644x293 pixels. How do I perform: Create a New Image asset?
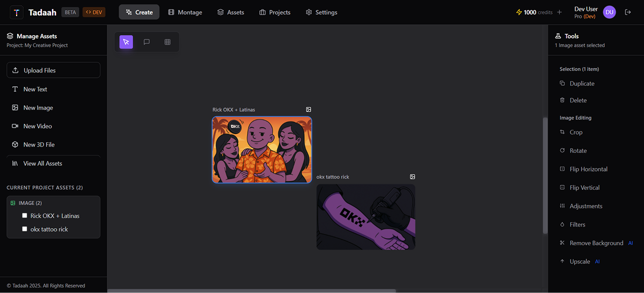tap(54, 108)
